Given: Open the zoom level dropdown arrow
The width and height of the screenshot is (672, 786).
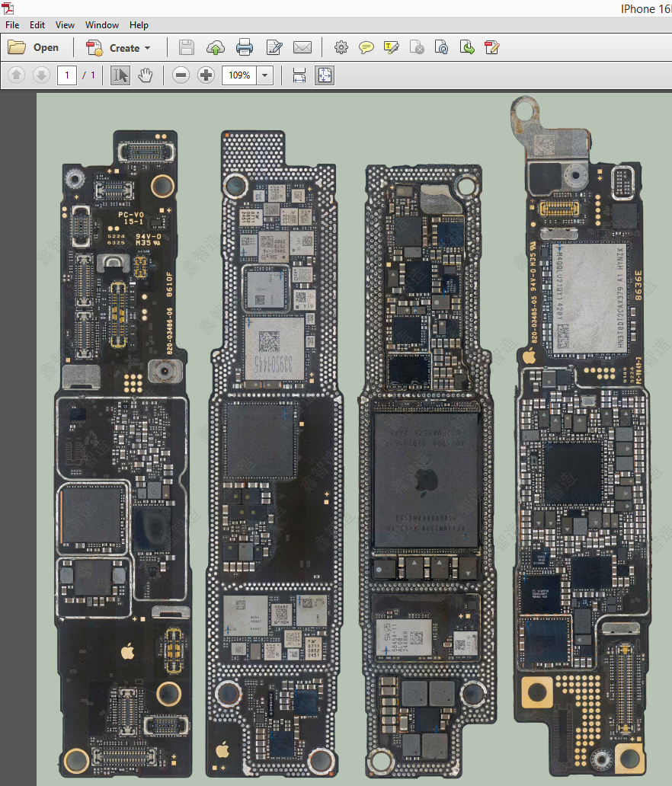Looking at the screenshot, I should click(x=265, y=75).
